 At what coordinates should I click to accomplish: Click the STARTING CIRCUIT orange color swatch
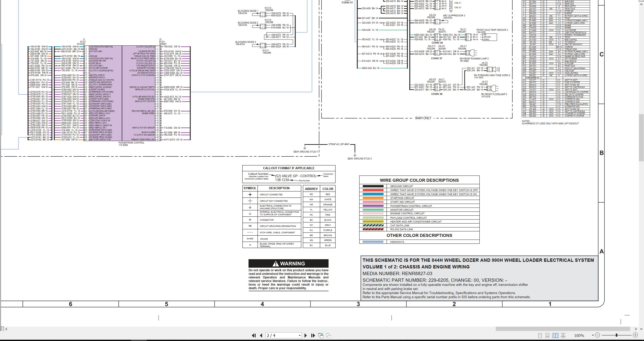(373, 198)
